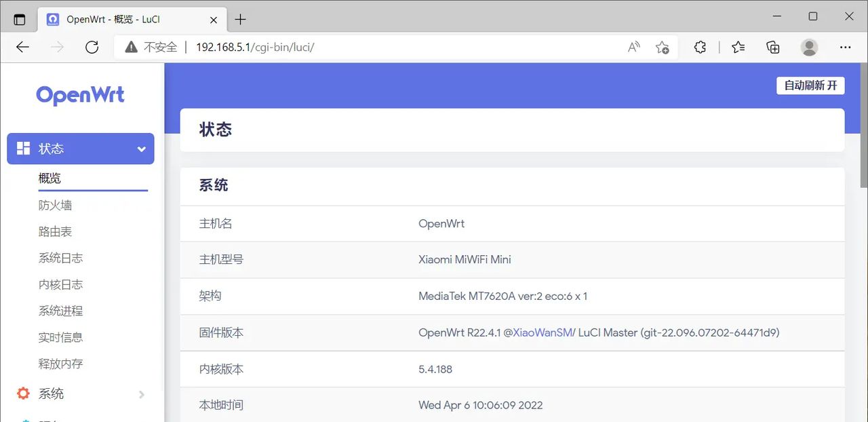Open the 路由表 page
The height and width of the screenshot is (422, 868).
pos(55,231)
